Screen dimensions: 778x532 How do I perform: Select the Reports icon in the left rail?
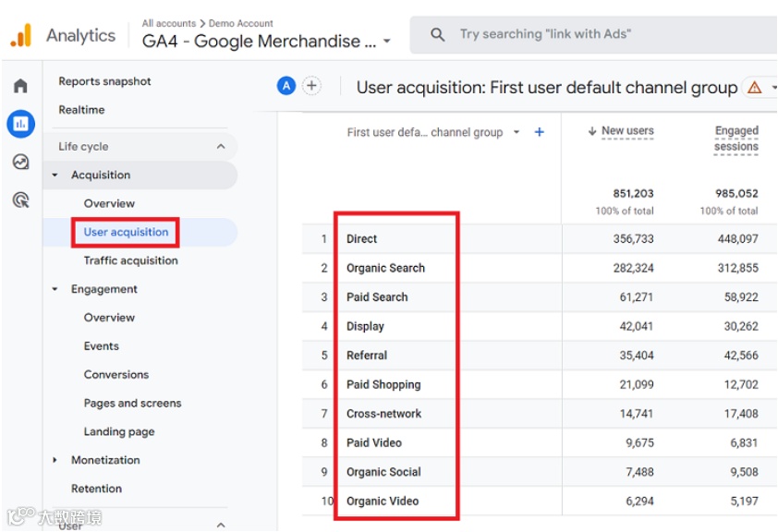[20, 124]
